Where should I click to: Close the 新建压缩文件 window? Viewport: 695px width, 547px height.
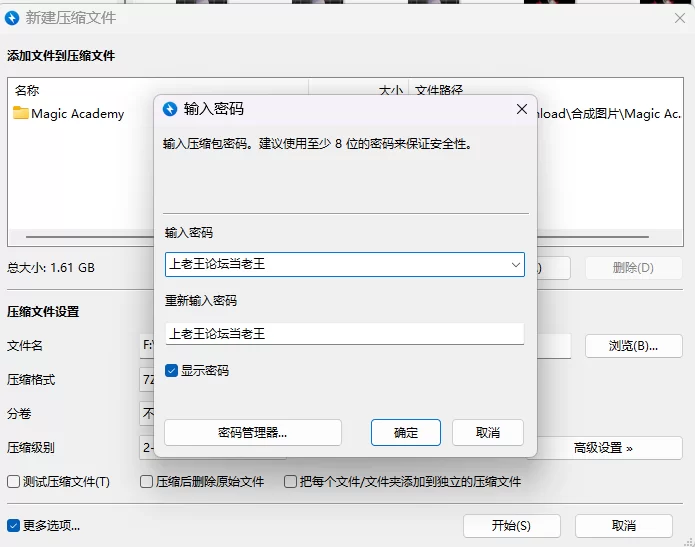click(x=679, y=18)
